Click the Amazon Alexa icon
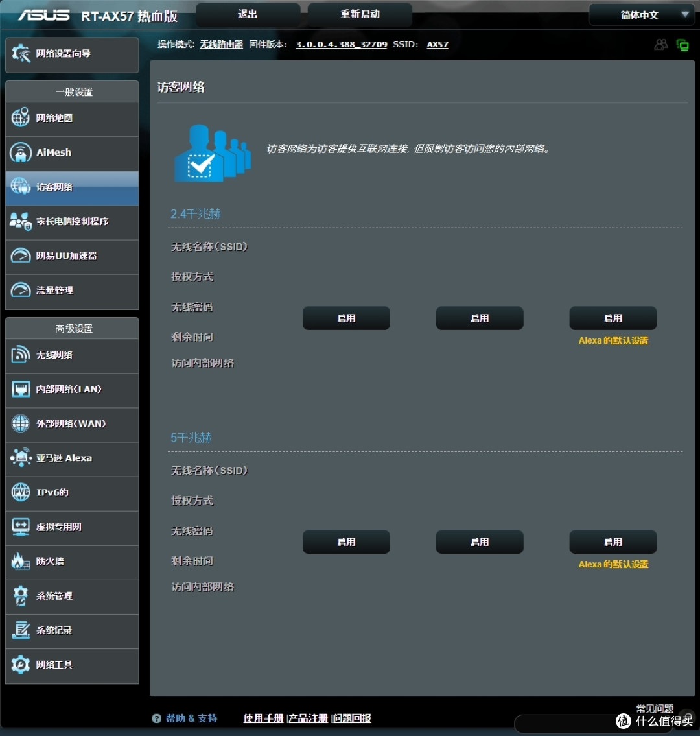Screen dimensions: 700x736 tap(21, 458)
